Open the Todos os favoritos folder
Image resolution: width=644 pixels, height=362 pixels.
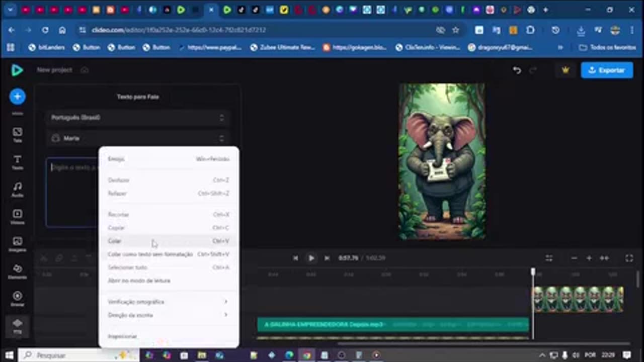(608, 47)
